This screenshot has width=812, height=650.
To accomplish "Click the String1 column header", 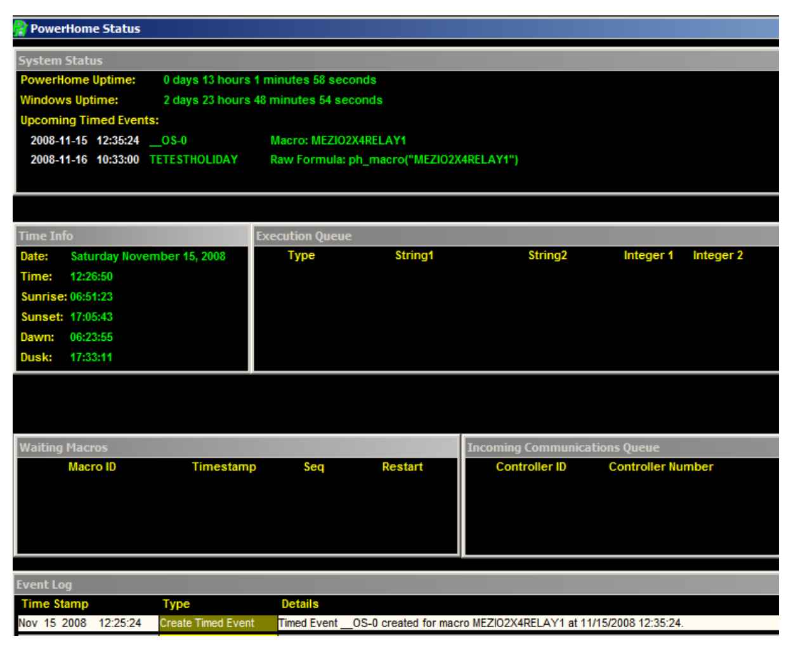I will (x=414, y=255).
